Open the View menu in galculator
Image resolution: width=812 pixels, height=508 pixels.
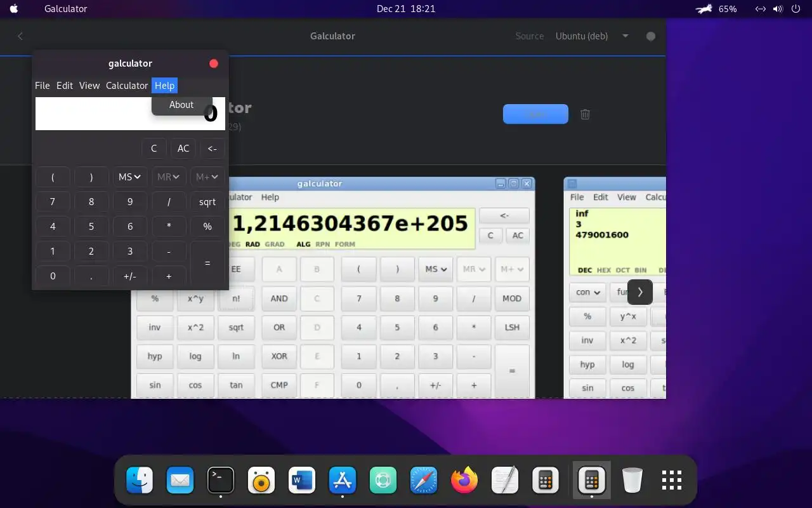(x=89, y=86)
